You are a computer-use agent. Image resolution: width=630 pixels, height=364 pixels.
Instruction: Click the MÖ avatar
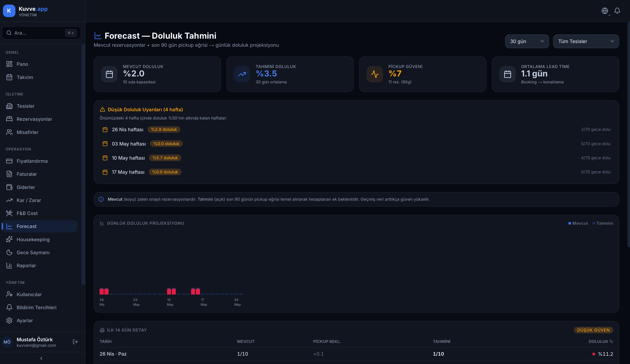[x=7, y=342]
